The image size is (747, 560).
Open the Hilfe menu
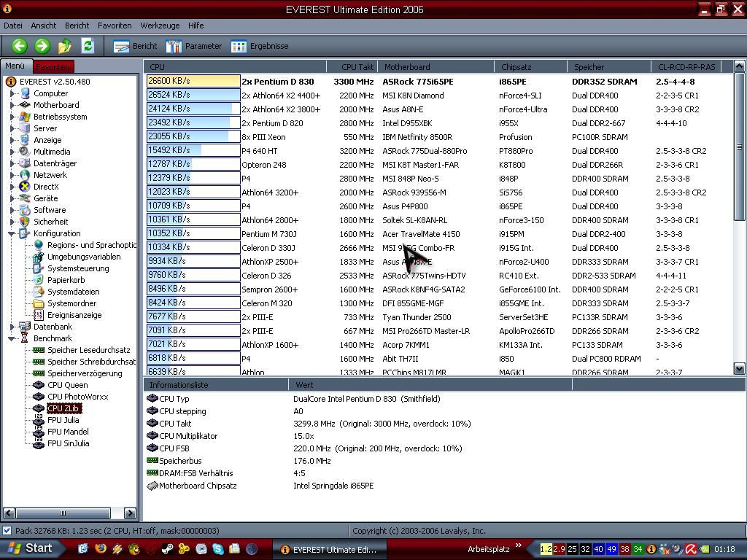[x=196, y=26]
